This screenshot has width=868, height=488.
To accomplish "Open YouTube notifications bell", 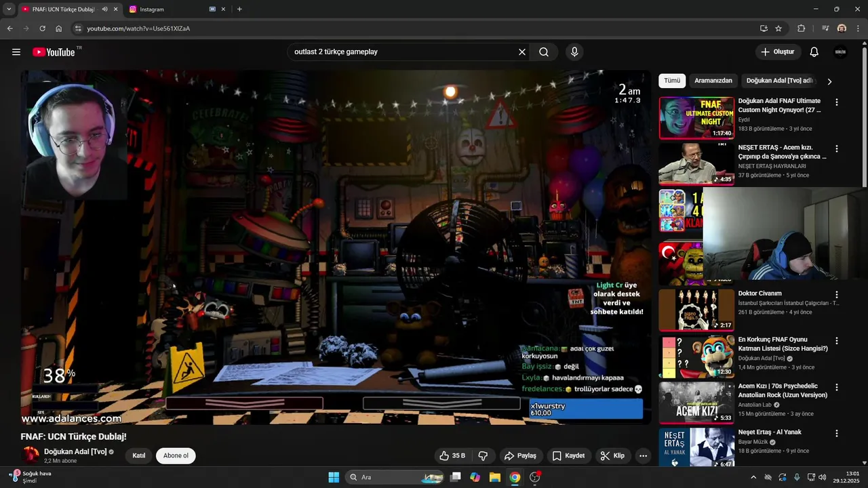I will (x=814, y=52).
